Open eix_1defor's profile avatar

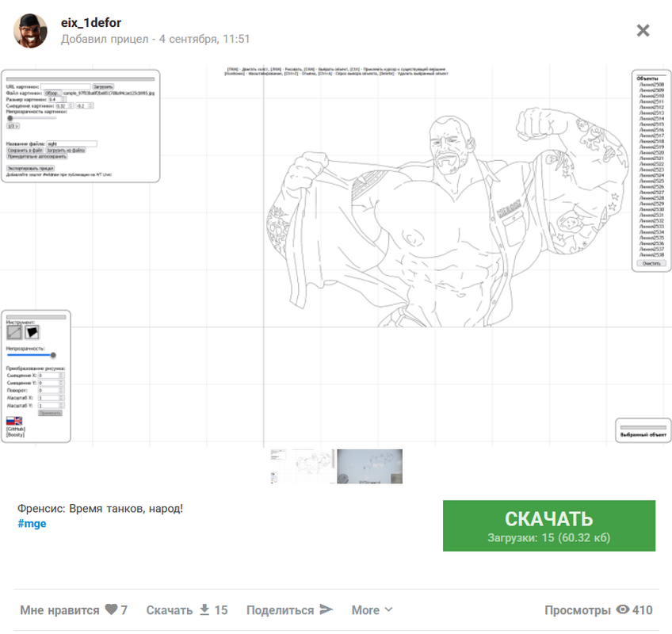tap(30, 30)
